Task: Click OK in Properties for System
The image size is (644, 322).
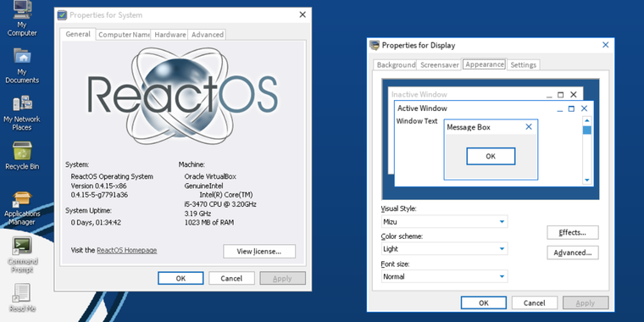Action: 180,278
